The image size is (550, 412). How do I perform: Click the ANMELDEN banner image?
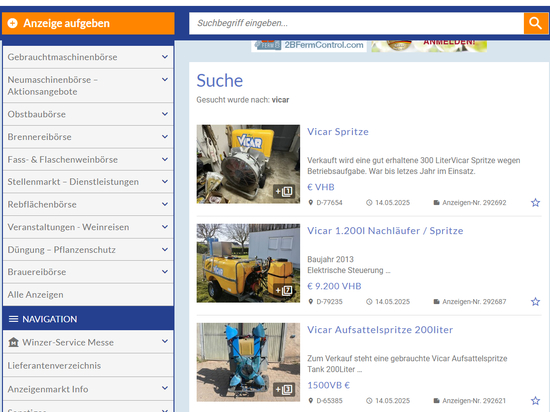(x=429, y=46)
